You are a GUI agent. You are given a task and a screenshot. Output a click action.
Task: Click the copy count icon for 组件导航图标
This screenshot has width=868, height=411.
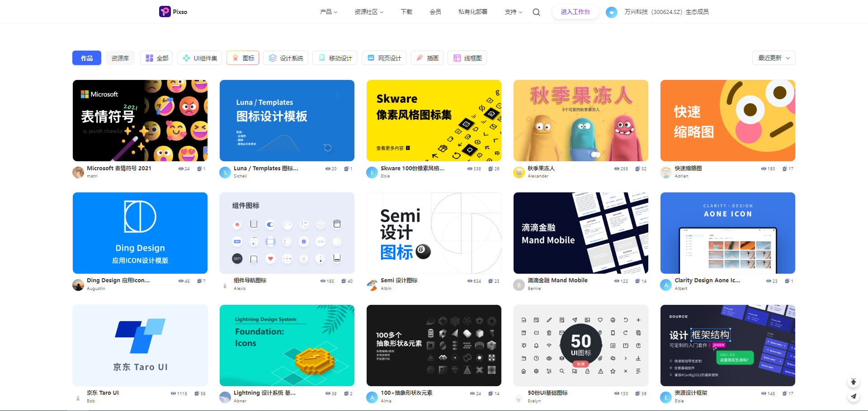[x=344, y=281]
